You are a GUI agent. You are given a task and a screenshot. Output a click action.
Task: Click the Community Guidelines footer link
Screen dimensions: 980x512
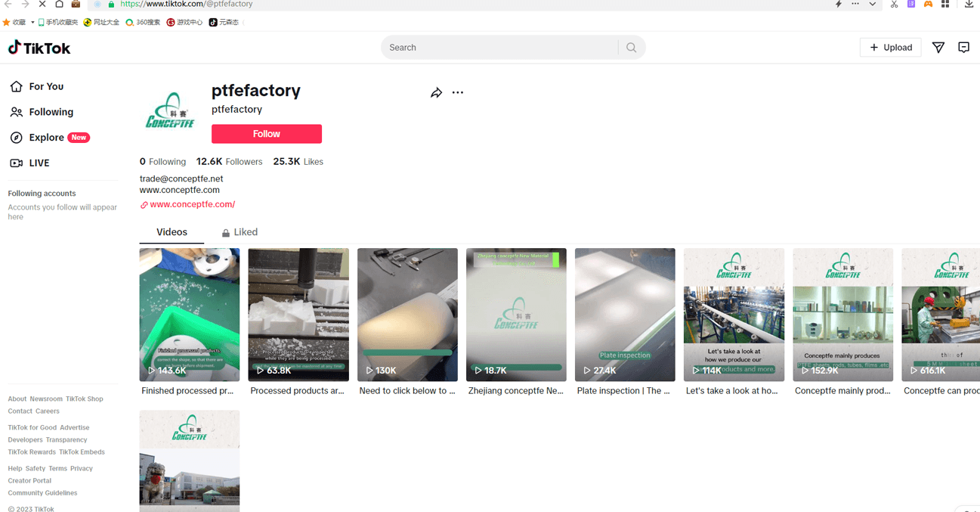click(x=42, y=492)
